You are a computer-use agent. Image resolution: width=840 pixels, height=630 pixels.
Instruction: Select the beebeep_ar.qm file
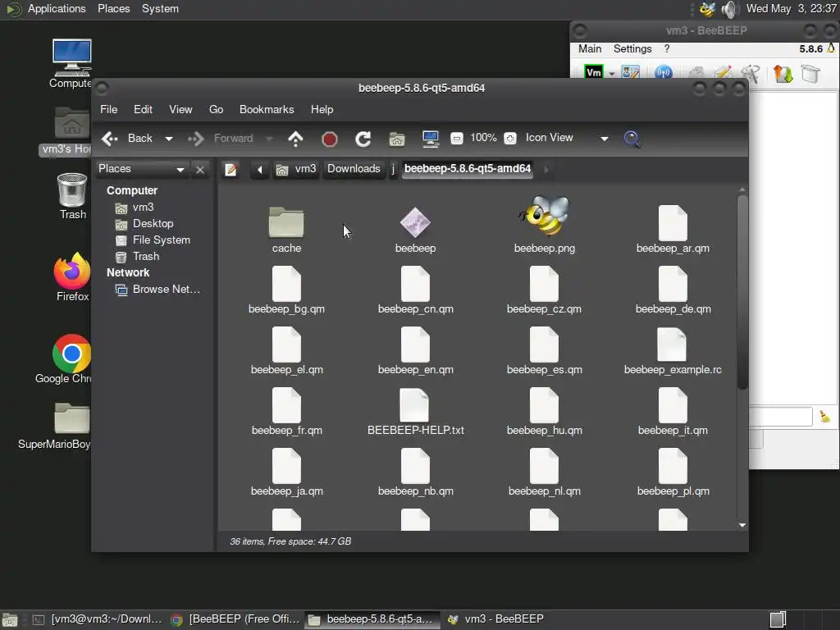(673, 231)
